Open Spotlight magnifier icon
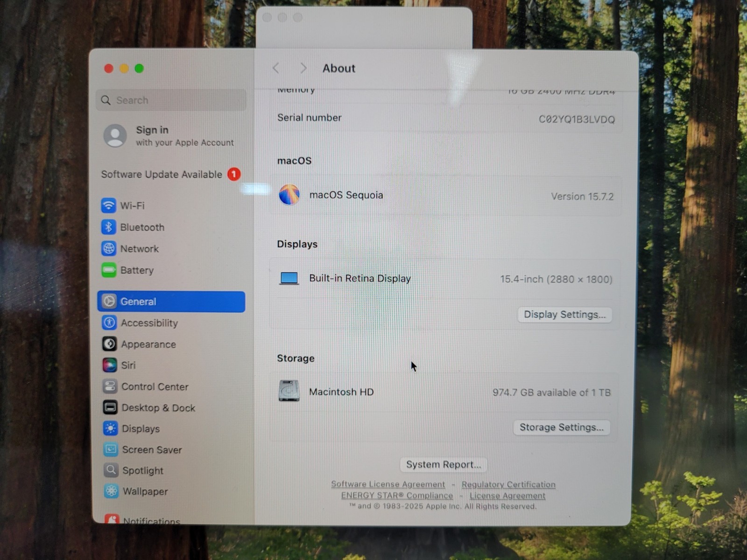 coord(111,470)
